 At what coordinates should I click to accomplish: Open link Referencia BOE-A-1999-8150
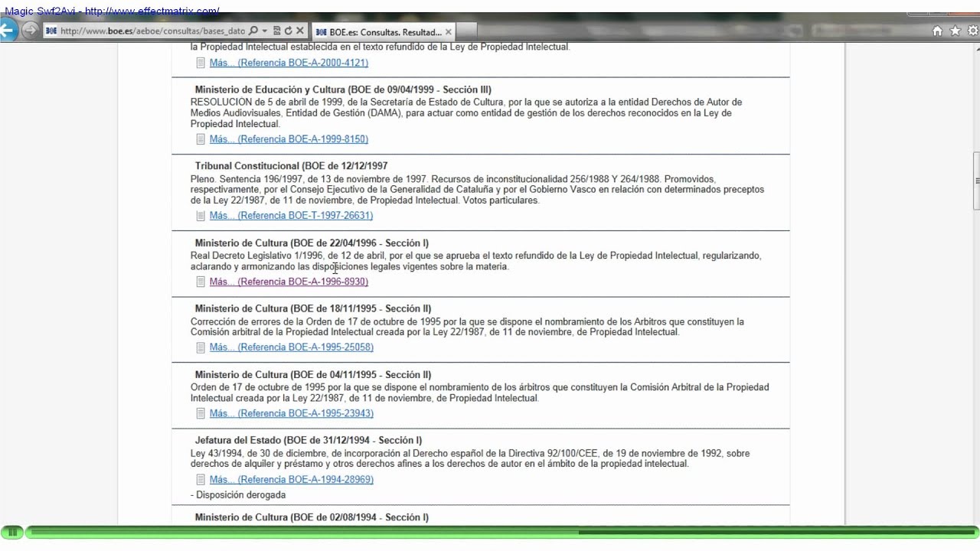pyautogui.click(x=289, y=139)
